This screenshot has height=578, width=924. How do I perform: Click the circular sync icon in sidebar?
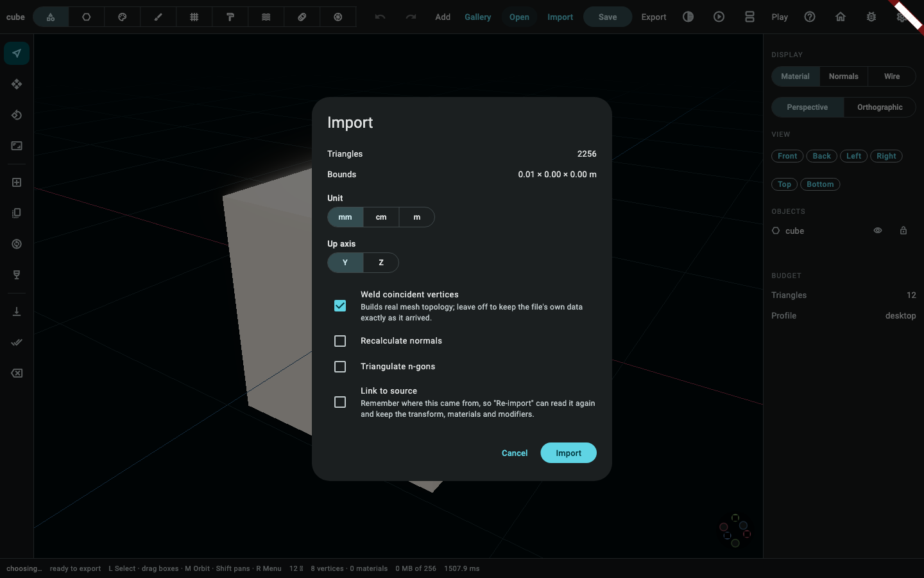tap(17, 244)
